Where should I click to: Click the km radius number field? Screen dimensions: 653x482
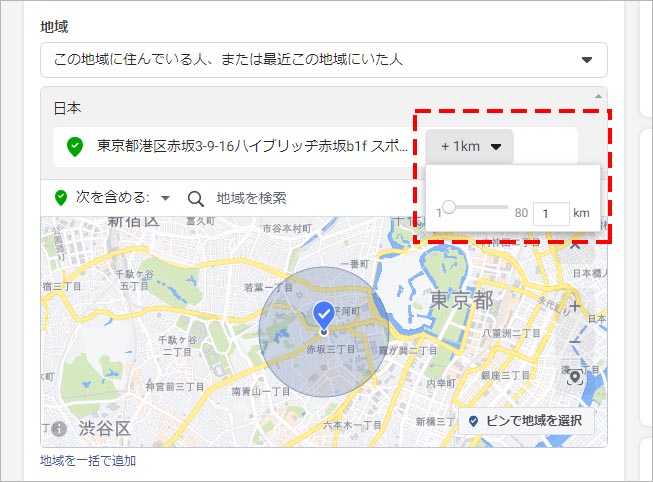pos(550,213)
